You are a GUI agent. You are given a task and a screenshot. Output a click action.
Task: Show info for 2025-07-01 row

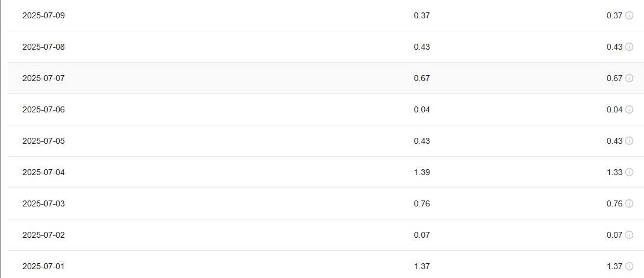[629, 267]
